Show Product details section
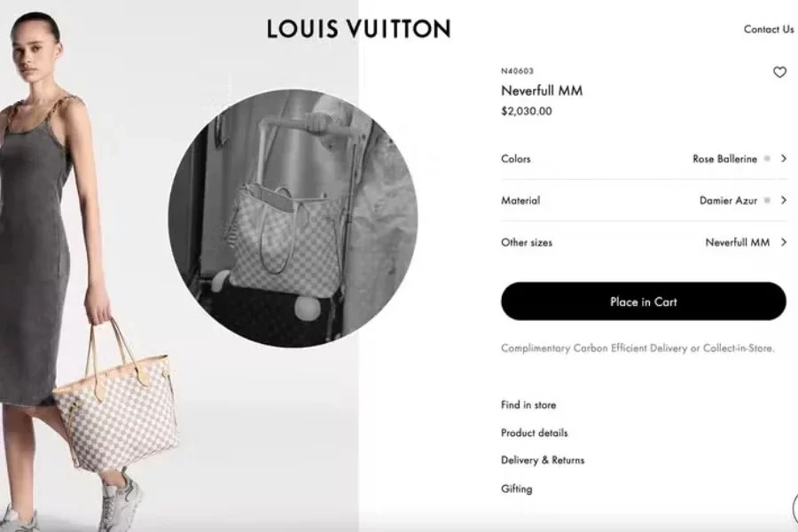This screenshot has width=798, height=532. [535, 433]
